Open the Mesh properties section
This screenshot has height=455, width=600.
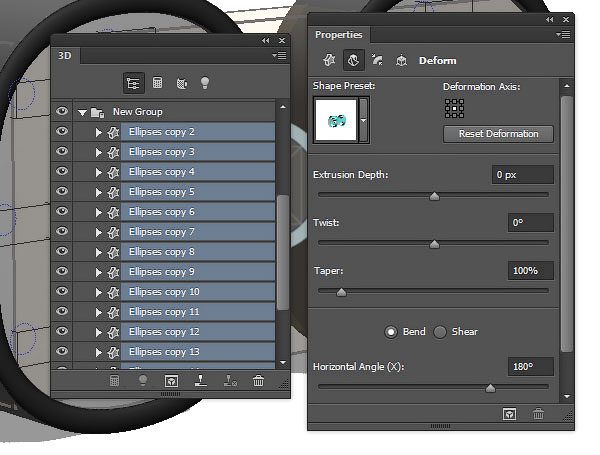pos(329,60)
